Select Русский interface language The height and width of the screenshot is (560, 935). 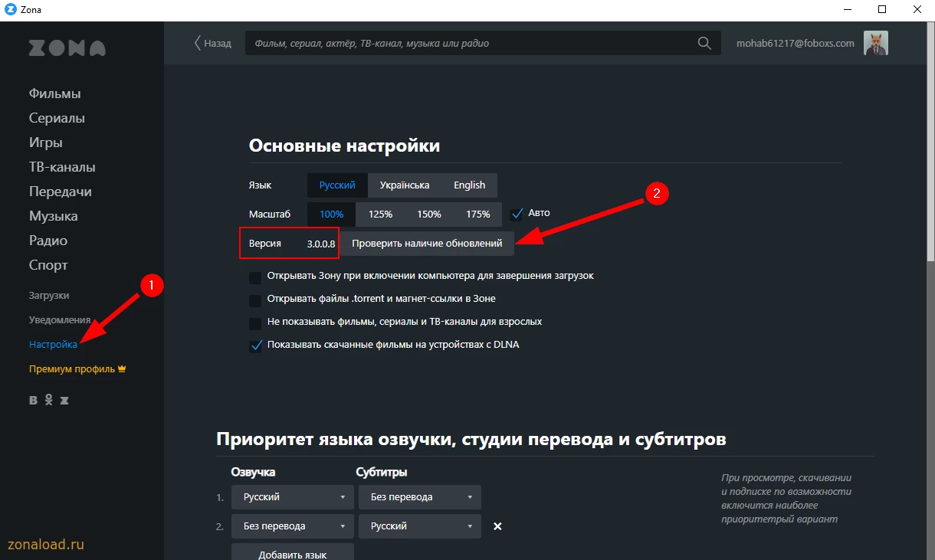tap(337, 185)
